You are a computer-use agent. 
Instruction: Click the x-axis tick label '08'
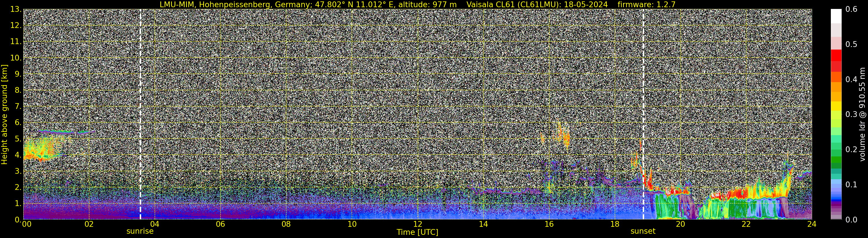click(x=286, y=224)
